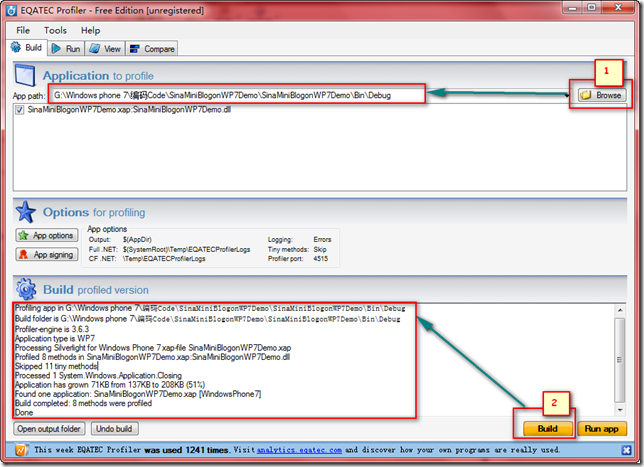
Task: Click the Profiler port value 4515
Action: (320, 259)
